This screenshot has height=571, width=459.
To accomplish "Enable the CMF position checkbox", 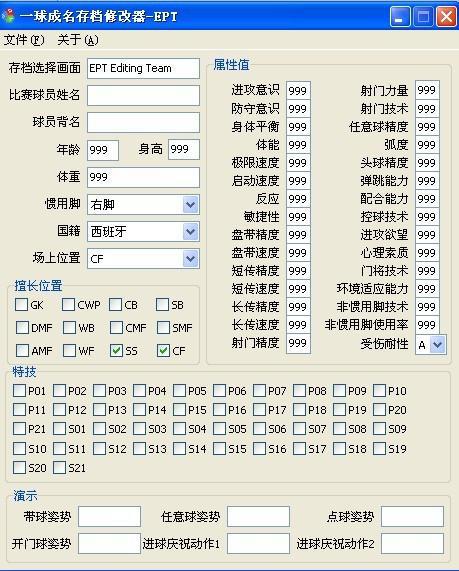I will 116,327.
